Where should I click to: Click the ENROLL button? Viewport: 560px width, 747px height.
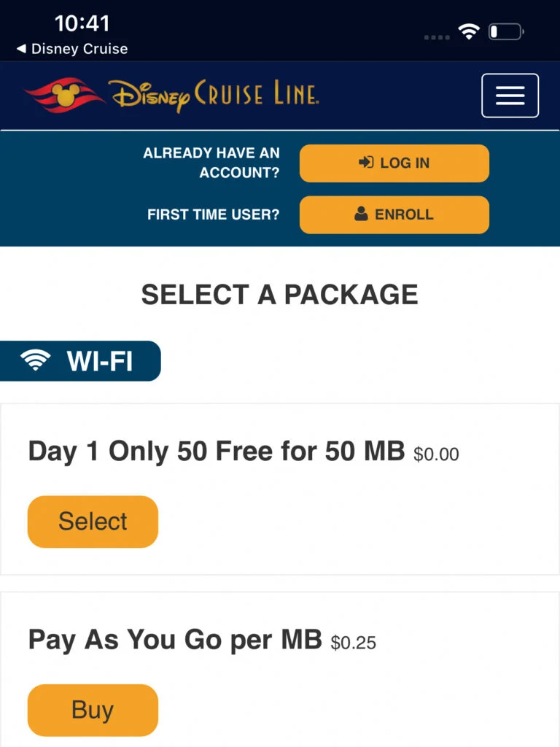point(394,214)
